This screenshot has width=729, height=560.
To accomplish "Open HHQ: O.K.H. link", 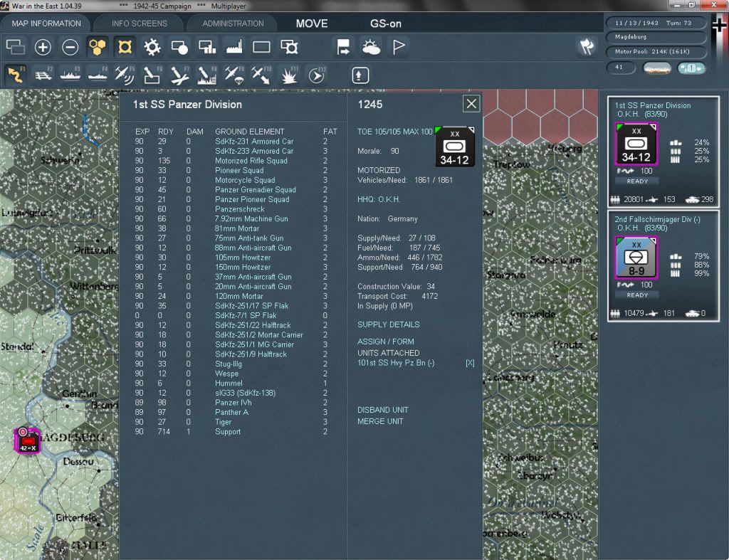I will pyautogui.click(x=379, y=199).
